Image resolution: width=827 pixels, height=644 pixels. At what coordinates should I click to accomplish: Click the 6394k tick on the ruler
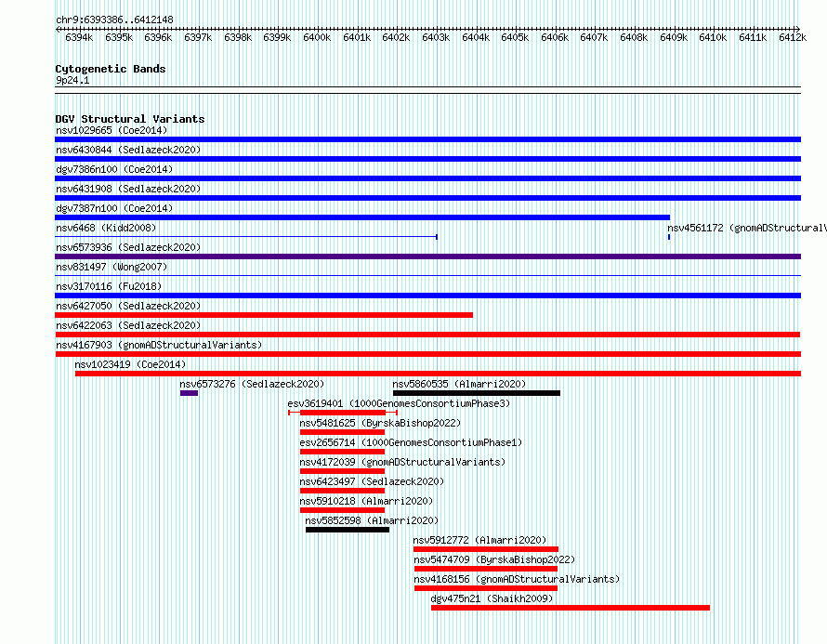pos(79,37)
